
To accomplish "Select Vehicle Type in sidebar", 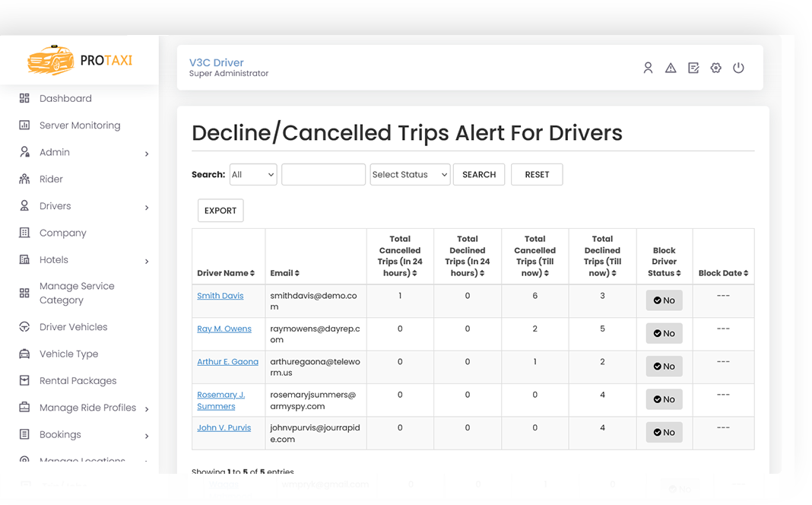I will pos(69,354).
